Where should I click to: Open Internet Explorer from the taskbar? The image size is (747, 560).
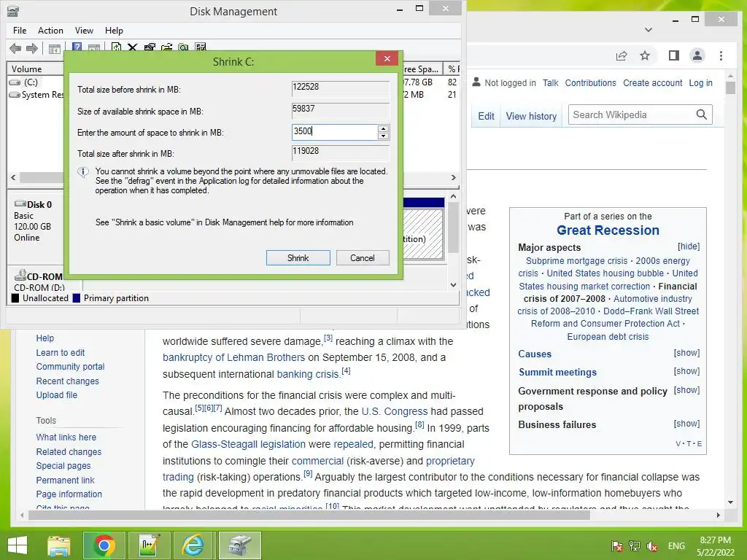pyautogui.click(x=193, y=545)
